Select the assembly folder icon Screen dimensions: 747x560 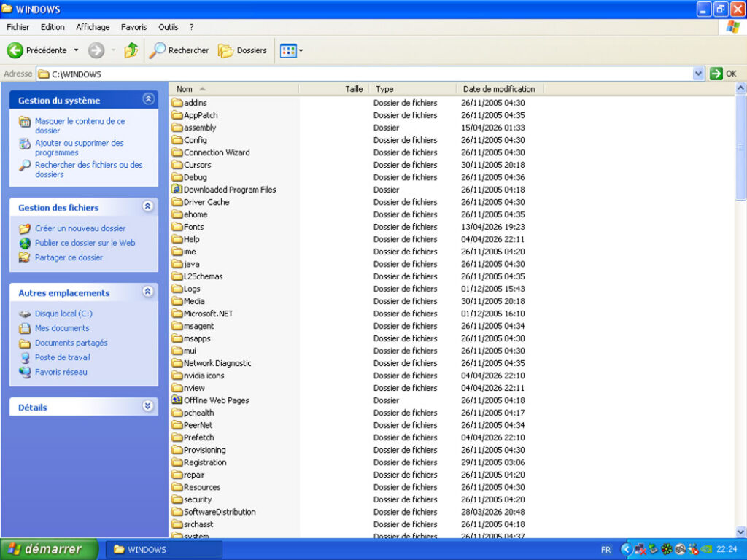point(177,128)
